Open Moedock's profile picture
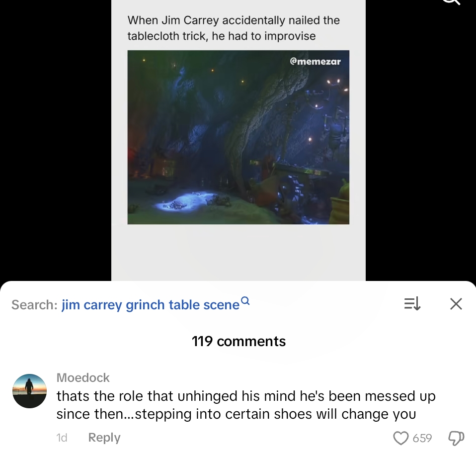Viewport: 476px width, 458px height. pos(29,391)
